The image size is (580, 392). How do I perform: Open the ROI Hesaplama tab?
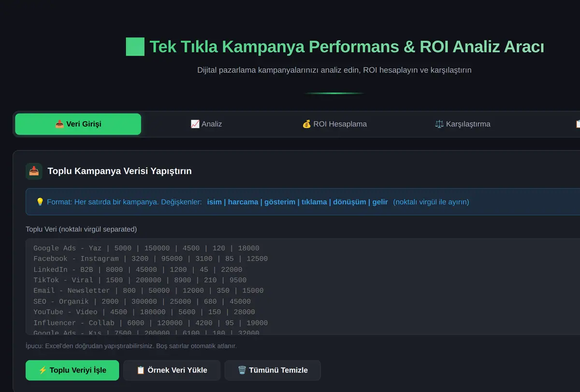(334, 124)
